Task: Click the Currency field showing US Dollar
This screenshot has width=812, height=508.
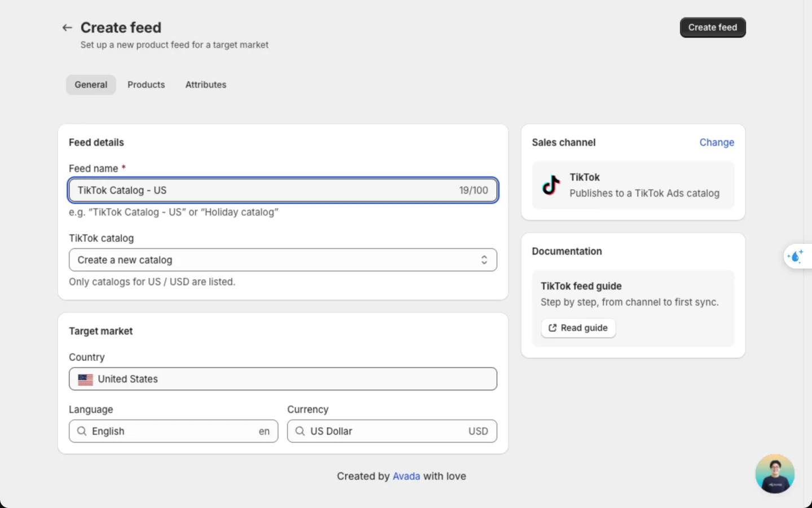Action: (x=392, y=431)
